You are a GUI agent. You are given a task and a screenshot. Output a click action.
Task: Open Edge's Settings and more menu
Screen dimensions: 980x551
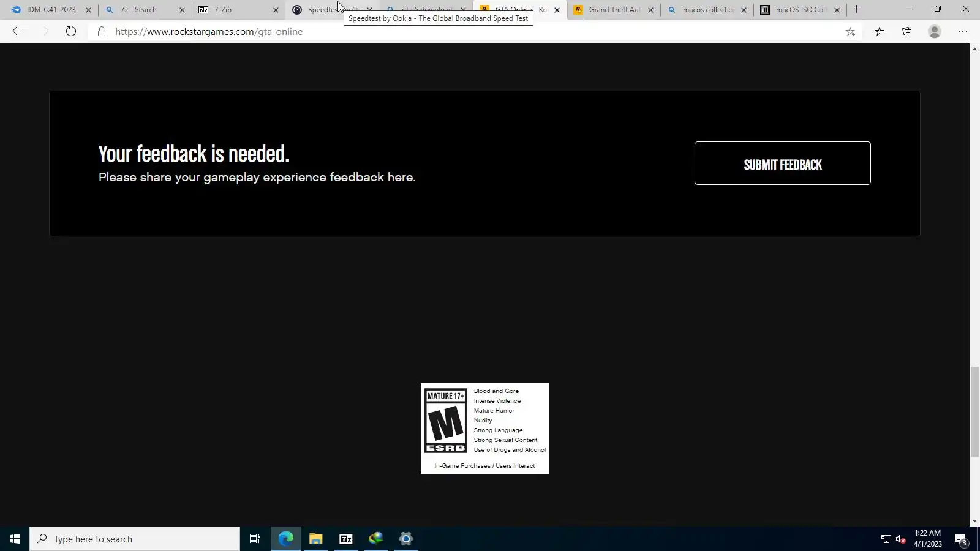[963, 32]
